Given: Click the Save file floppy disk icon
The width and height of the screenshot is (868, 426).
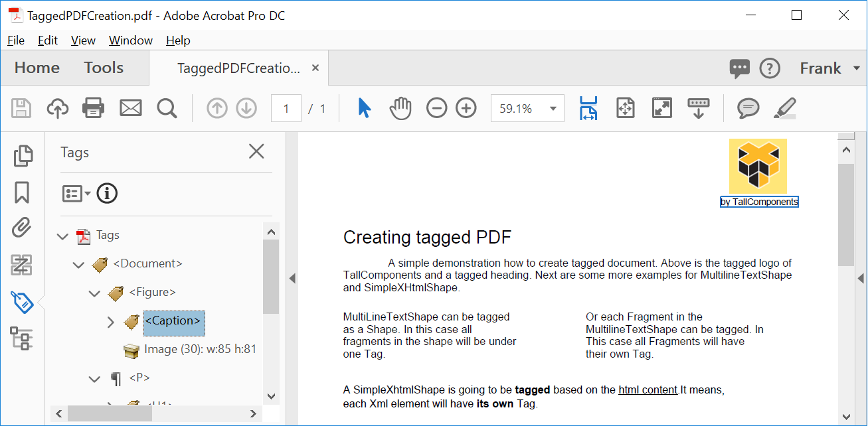Looking at the screenshot, I should [x=22, y=108].
